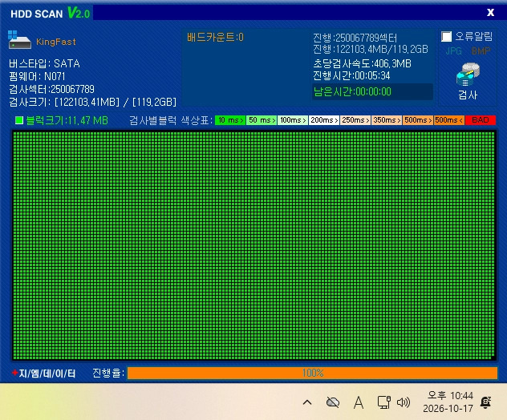Click the 배드카운트:0 text
The height and width of the screenshot is (420, 507).
(215, 38)
